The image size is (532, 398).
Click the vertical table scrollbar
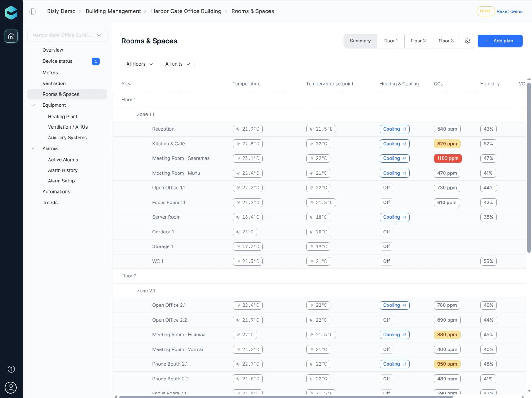[529, 167]
